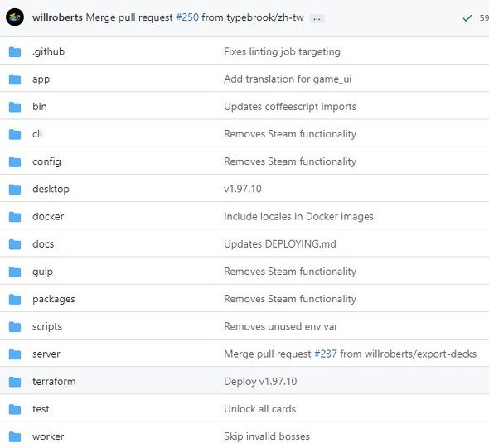This screenshot has height=448, width=489.
Task: View commit "Deploy v1.97.10"
Action: [260, 382]
